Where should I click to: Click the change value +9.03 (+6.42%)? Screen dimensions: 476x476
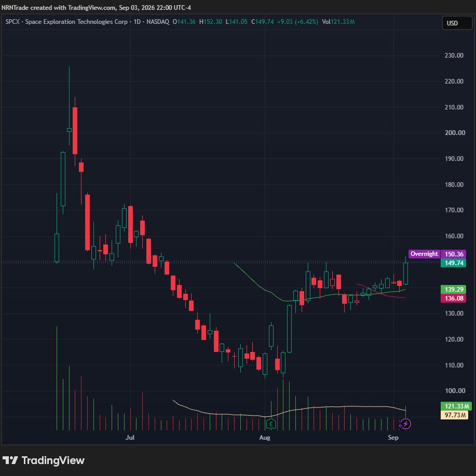click(x=297, y=22)
